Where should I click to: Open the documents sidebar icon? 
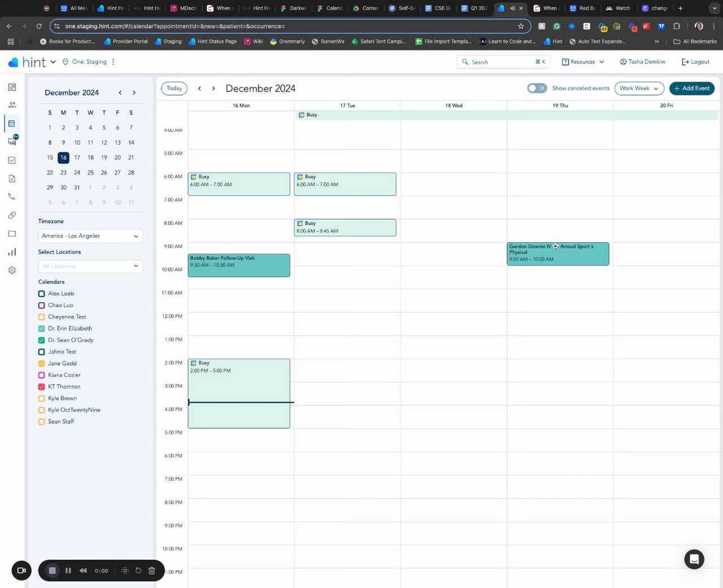coord(12,178)
